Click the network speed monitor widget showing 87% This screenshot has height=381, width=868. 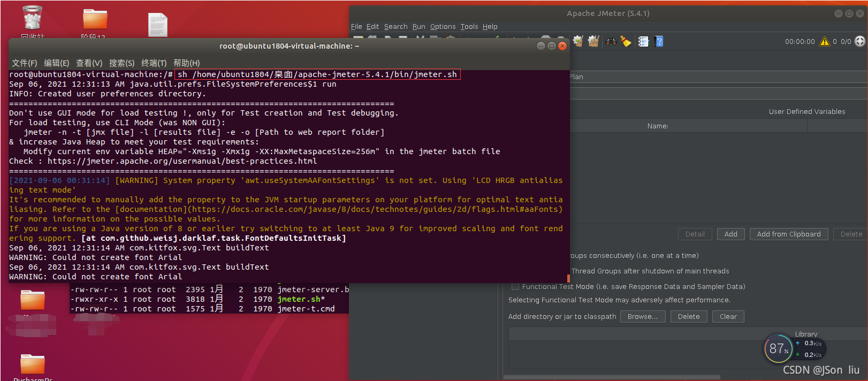pos(794,348)
